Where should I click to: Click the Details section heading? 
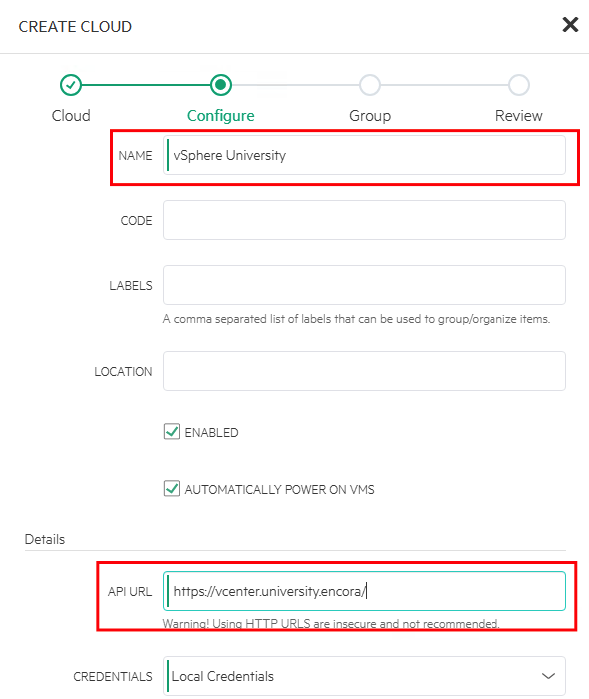(45, 539)
